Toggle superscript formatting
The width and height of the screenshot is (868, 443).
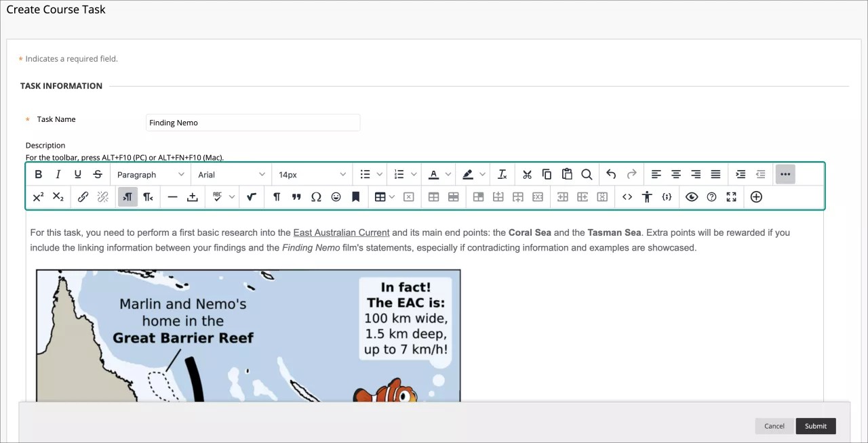pyautogui.click(x=38, y=196)
